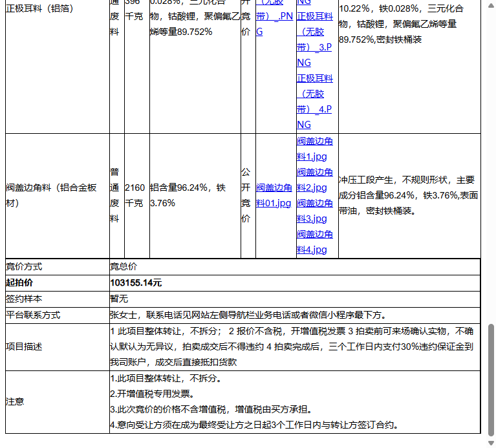Click the vertical scrollbar thumb

[x=491, y=380]
